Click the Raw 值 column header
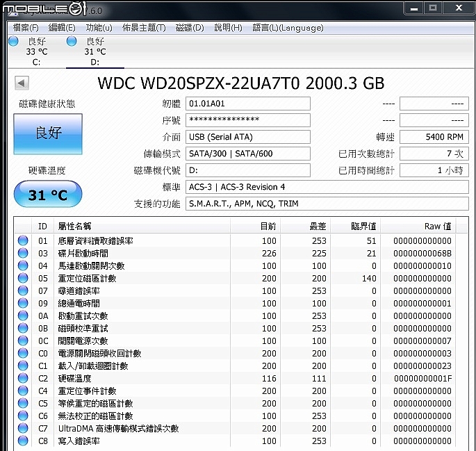Image resolution: width=476 pixels, height=451 pixels. [418, 227]
